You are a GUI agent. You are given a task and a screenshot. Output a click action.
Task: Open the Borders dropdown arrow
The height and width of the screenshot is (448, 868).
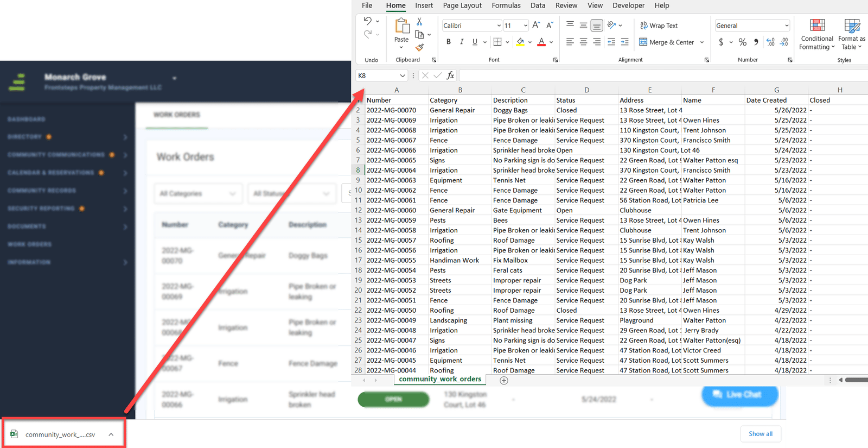pyautogui.click(x=507, y=42)
